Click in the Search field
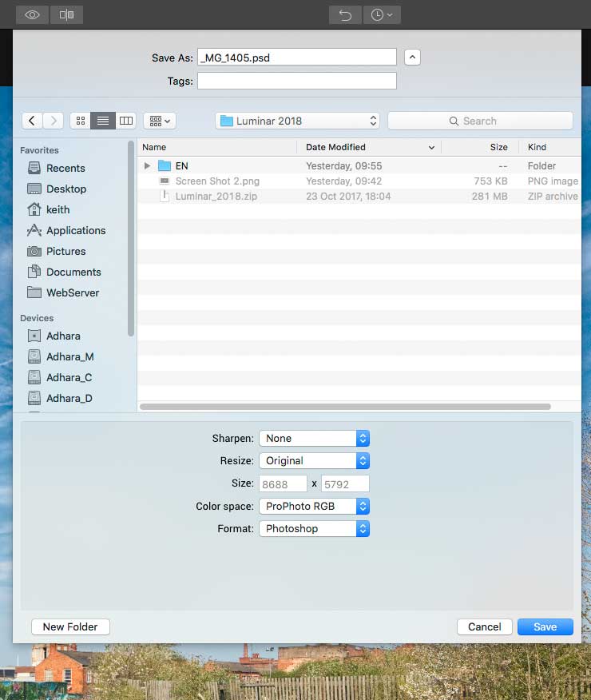The width and height of the screenshot is (591, 700). (480, 121)
